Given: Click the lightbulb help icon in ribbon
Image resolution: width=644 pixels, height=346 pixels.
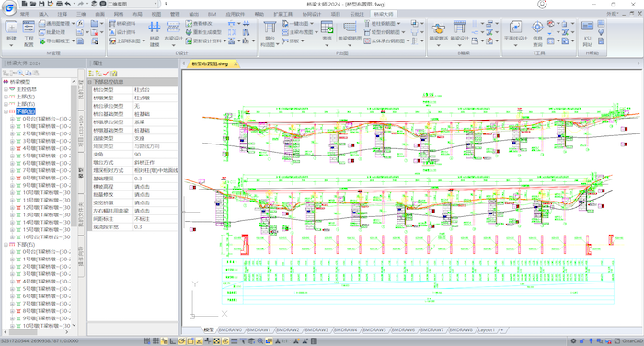Looking at the screenshot, I should 601,32.
